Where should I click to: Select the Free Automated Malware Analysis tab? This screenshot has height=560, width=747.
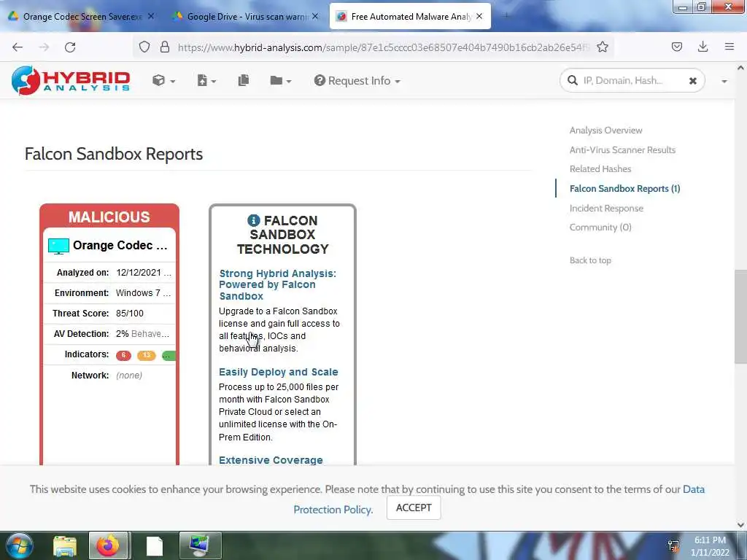(x=411, y=17)
